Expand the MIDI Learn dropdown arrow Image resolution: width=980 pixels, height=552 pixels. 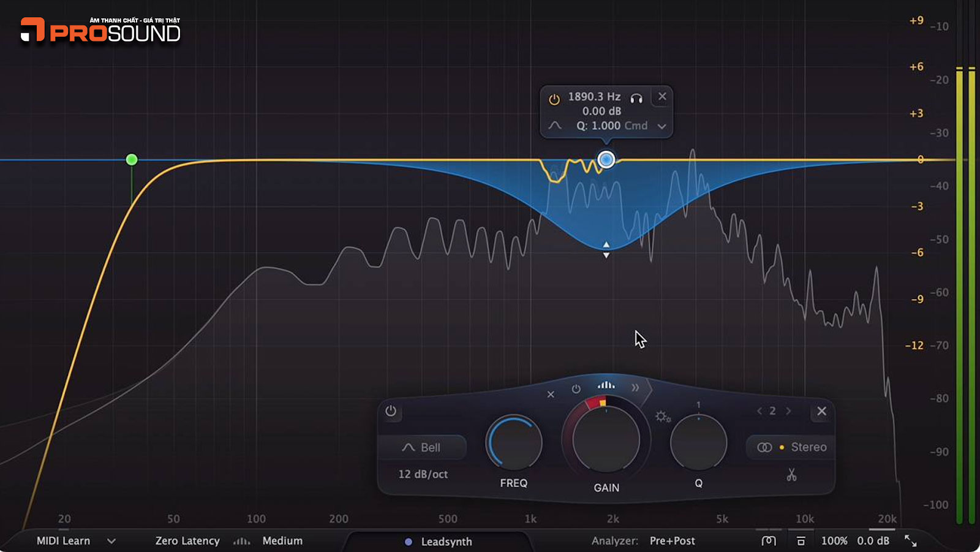pos(111,541)
